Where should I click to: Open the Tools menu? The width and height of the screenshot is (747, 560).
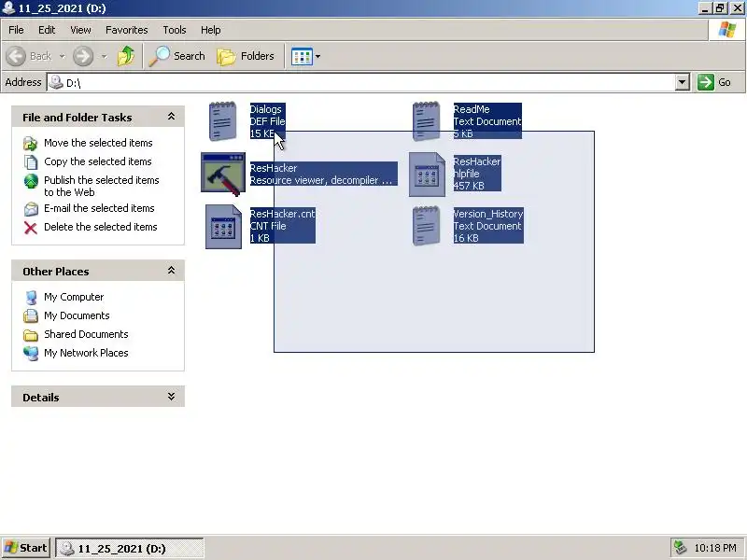(175, 30)
